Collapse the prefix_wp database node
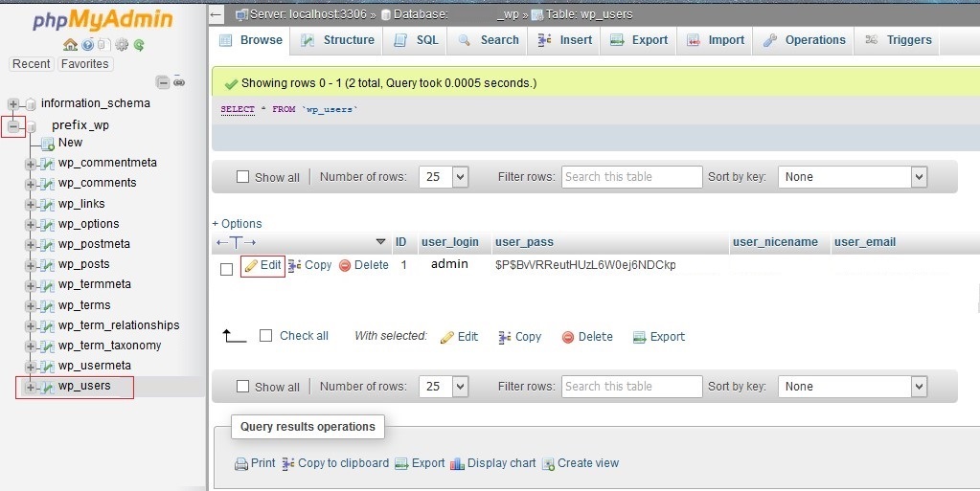Viewport: 980px width, 491px height. click(13, 126)
